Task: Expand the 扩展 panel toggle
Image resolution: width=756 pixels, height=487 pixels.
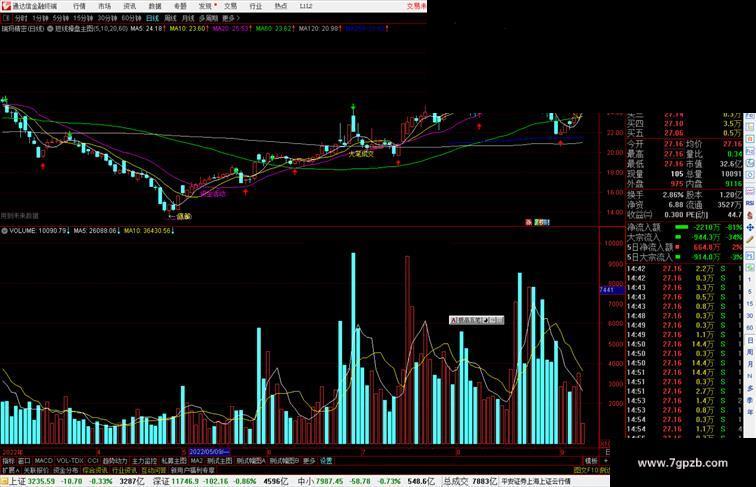Action: pos(10,470)
